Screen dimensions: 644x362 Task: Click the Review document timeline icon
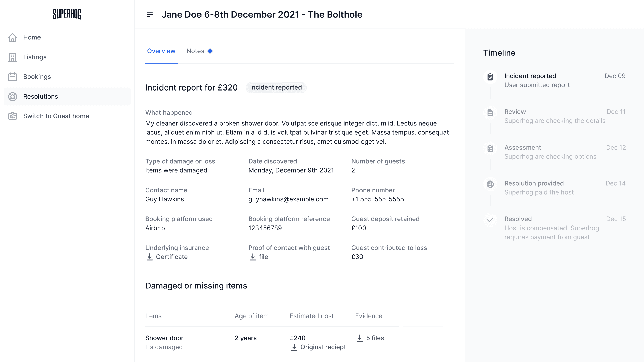(x=490, y=112)
